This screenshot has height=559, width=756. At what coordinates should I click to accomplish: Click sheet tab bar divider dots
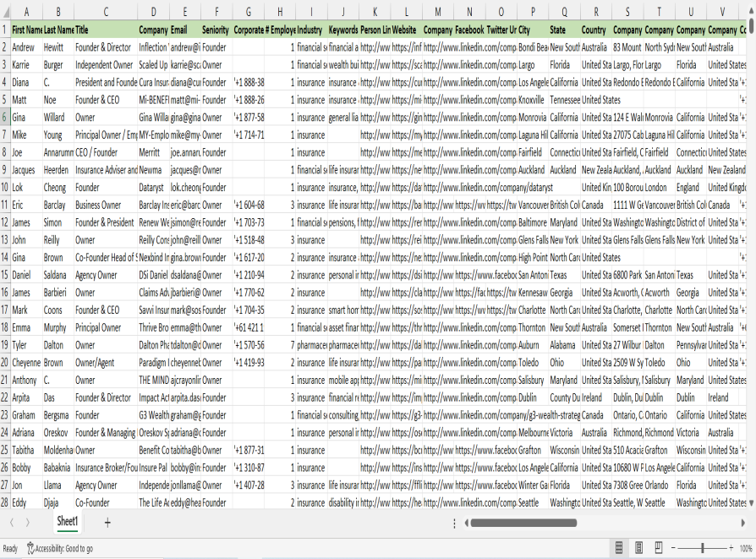454,523
